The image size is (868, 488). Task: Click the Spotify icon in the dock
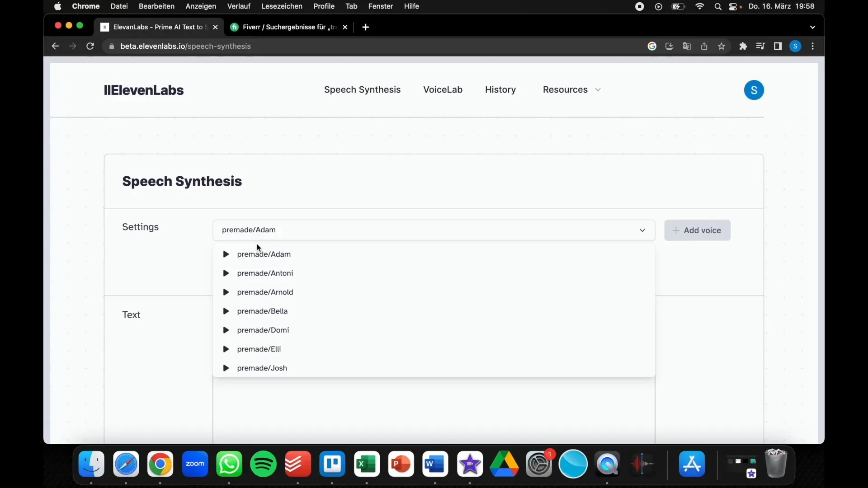point(264,464)
